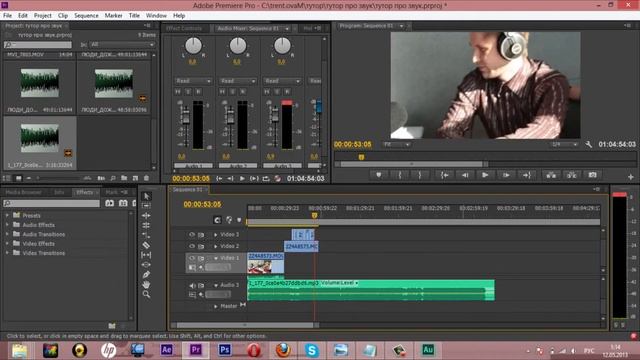Click Find icon in Project panel
Screen dimensions: 640x360
[x=113, y=178]
